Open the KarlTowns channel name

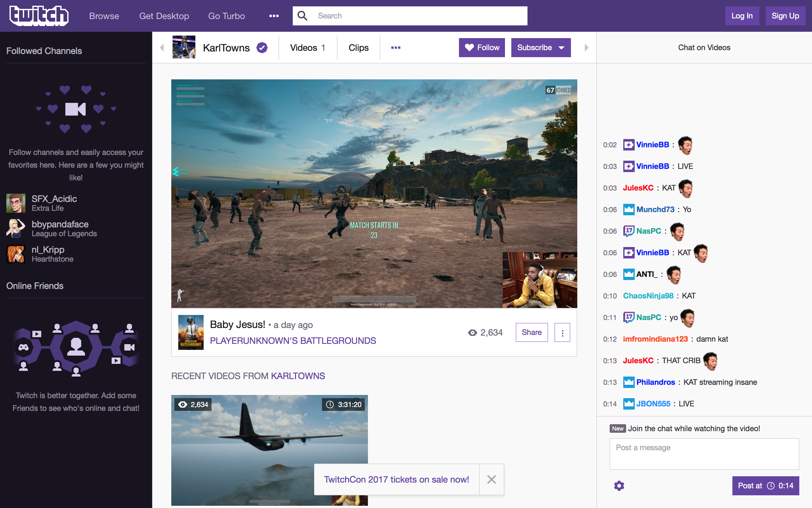point(226,48)
